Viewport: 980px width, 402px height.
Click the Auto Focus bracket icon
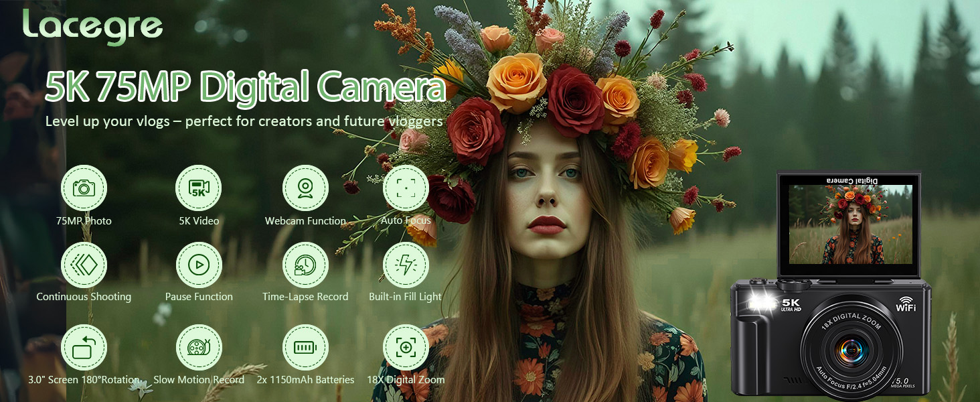(x=406, y=188)
